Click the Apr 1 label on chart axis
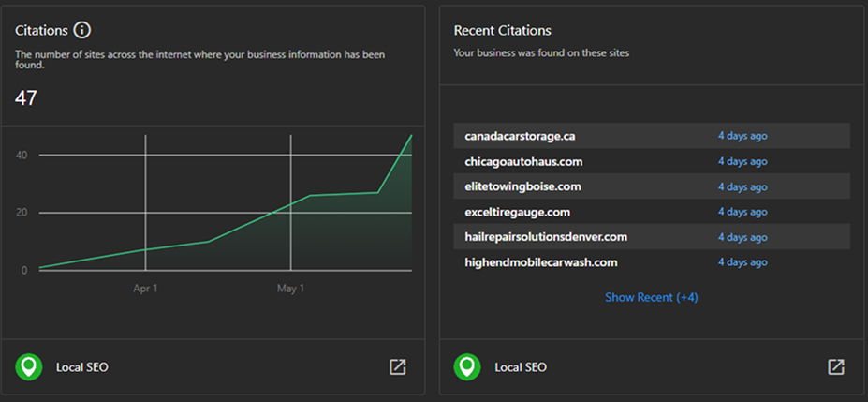Screen dimensions: 868x402 pyautogui.click(x=145, y=289)
